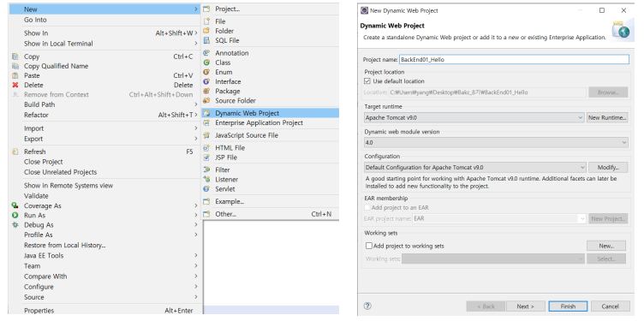Click the Debug As bug icon
This screenshot has height=321, width=644.
15,225
